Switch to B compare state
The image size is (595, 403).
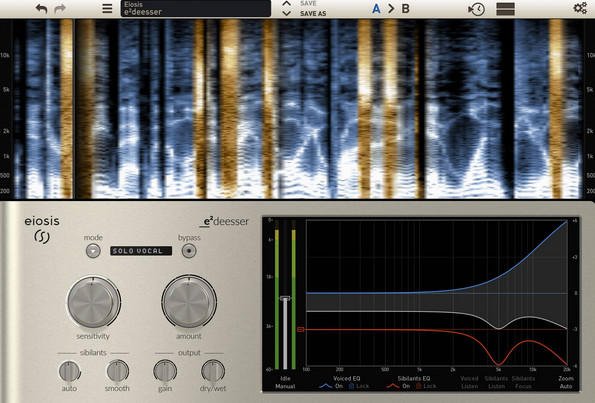[x=405, y=8]
